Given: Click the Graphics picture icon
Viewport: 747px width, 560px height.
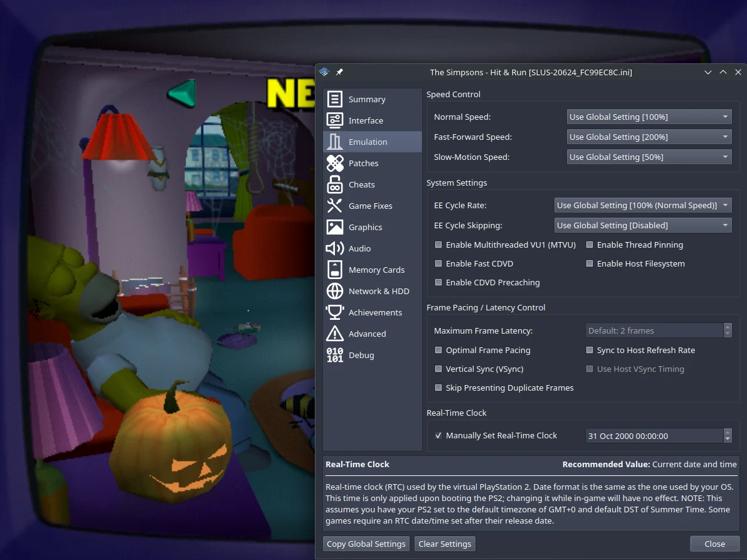Looking at the screenshot, I should [335, 228].
